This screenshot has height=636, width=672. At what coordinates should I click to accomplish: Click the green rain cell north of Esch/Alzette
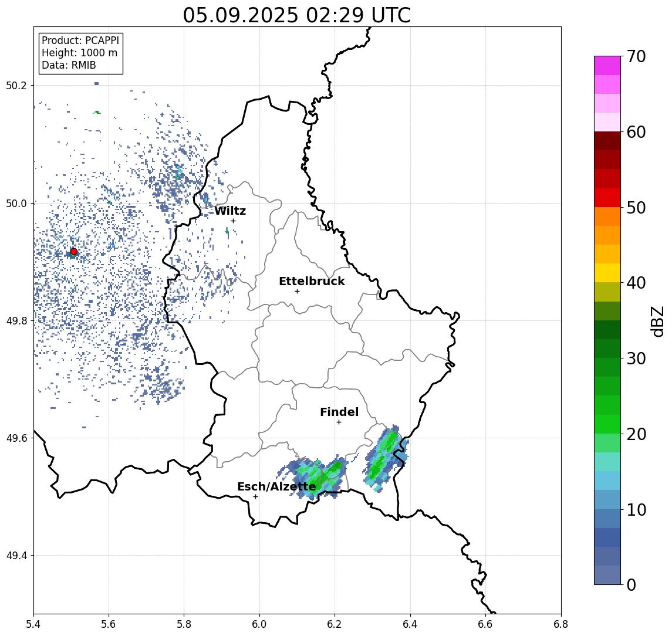[x=317, y=476]
